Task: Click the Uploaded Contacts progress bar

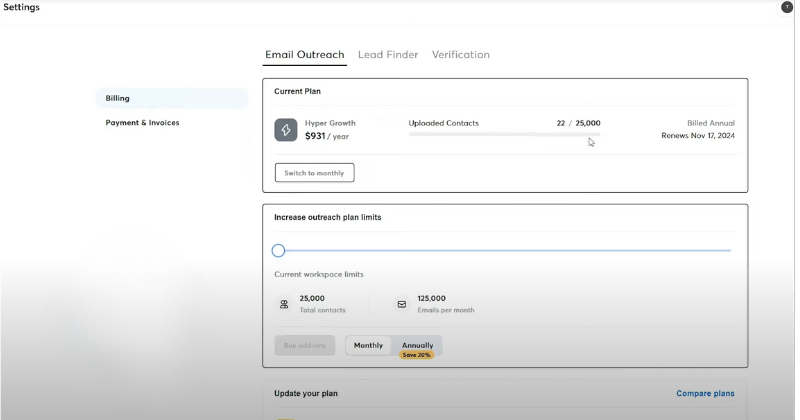Action: 504,134
